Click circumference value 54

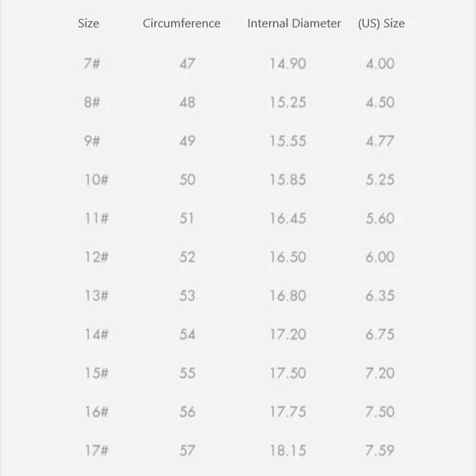point(187,335)
